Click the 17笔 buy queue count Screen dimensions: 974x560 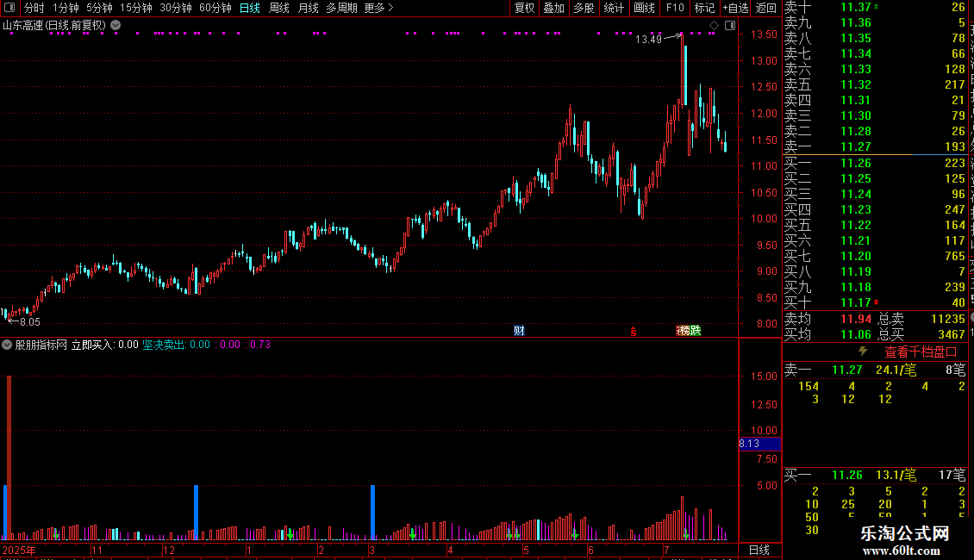[x=952, y=475]
